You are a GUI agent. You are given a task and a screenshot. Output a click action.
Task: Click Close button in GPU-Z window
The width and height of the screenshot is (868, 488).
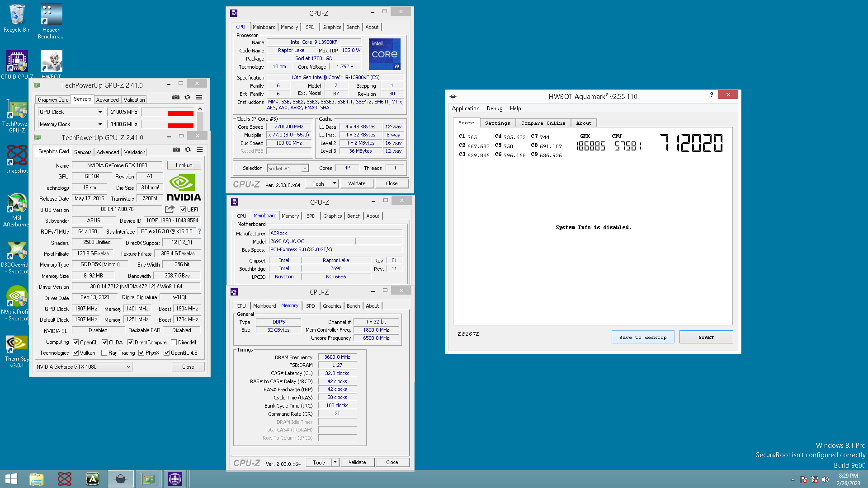pos(188,367)
